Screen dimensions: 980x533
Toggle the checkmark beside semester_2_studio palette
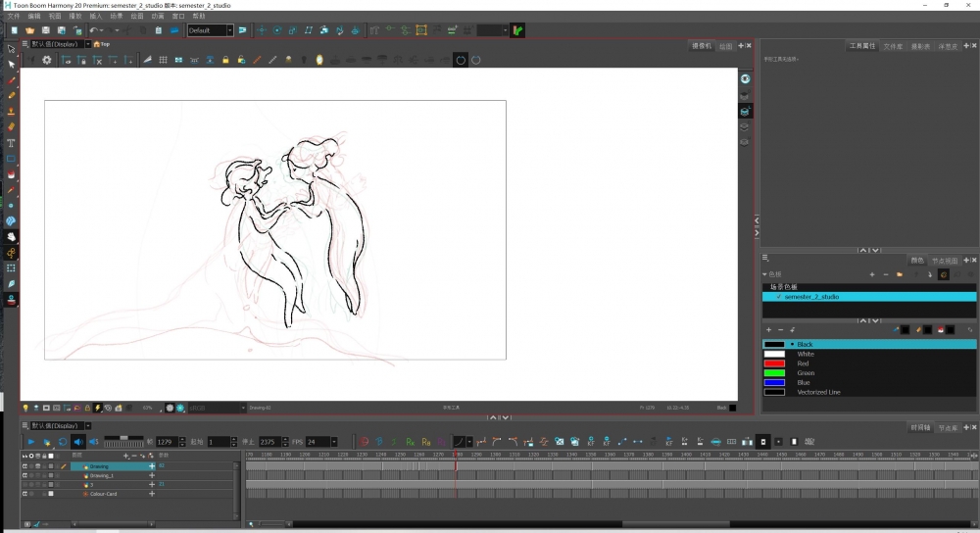tap(779, 297)
